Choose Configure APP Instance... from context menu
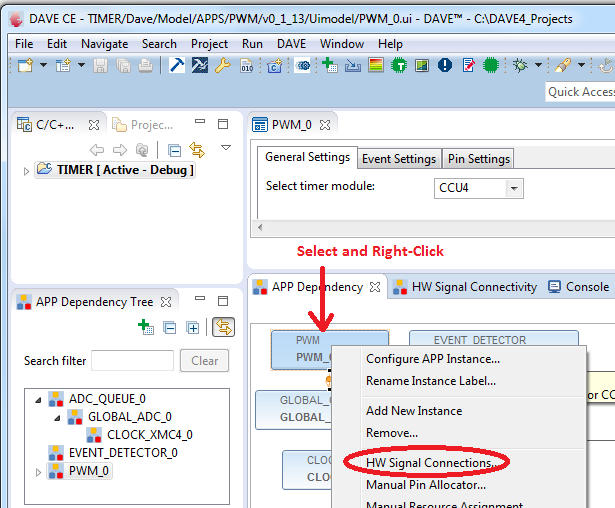The height and width of the screenshot is (508, 615). pyautogui.click(x=433, y=359)
